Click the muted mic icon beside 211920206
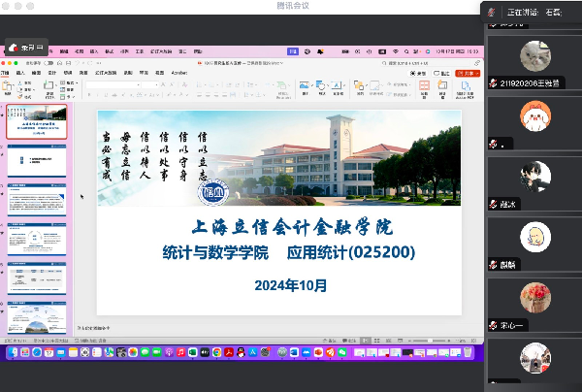The height and width of the screenshot is (392, 582). [494, 83]
